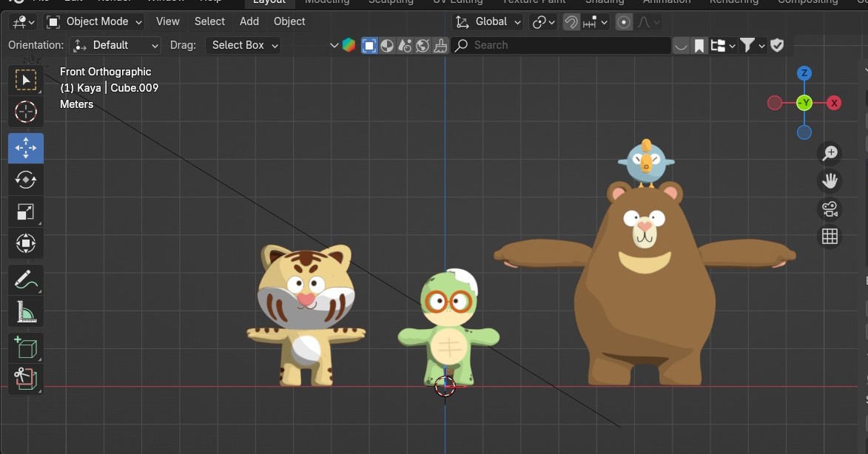Select the Scale tool

tap(25, 211)
